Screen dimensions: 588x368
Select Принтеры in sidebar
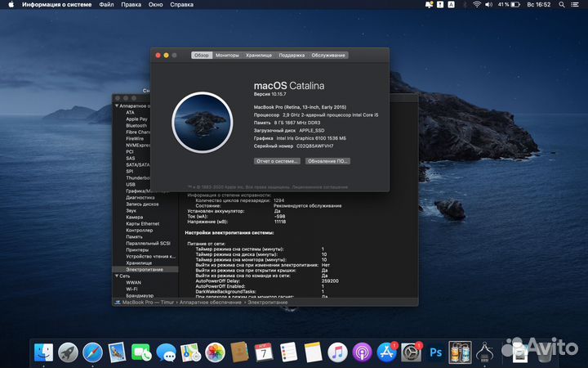(137, 249)
